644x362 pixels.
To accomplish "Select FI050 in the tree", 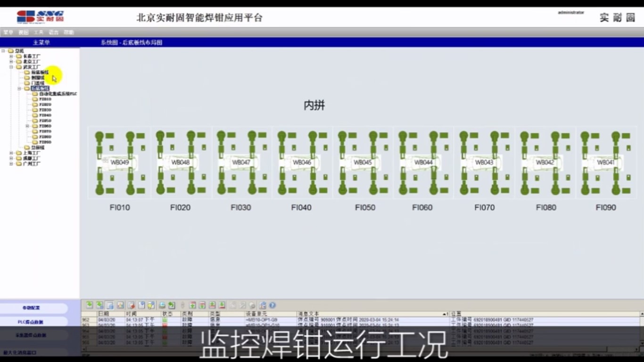I will click(x=45, y=121).
